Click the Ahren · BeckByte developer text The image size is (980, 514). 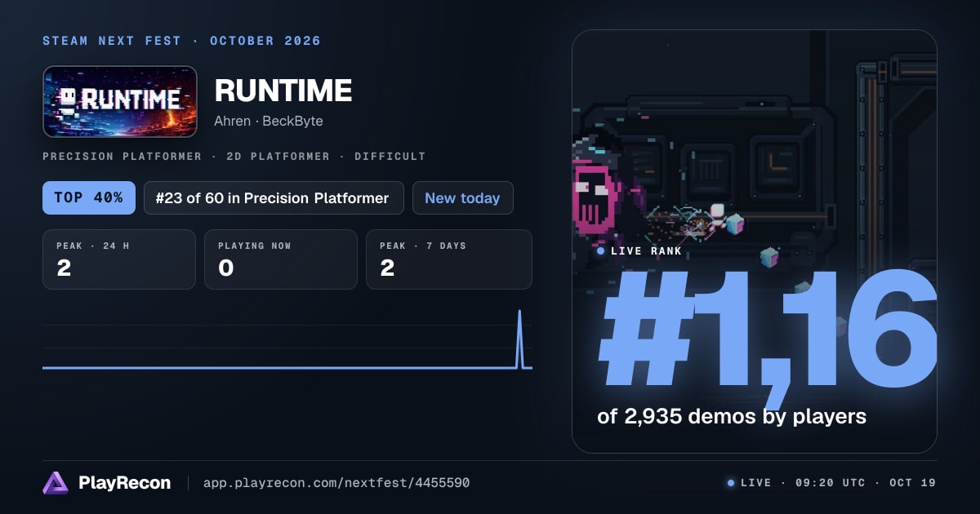point(268,121)
